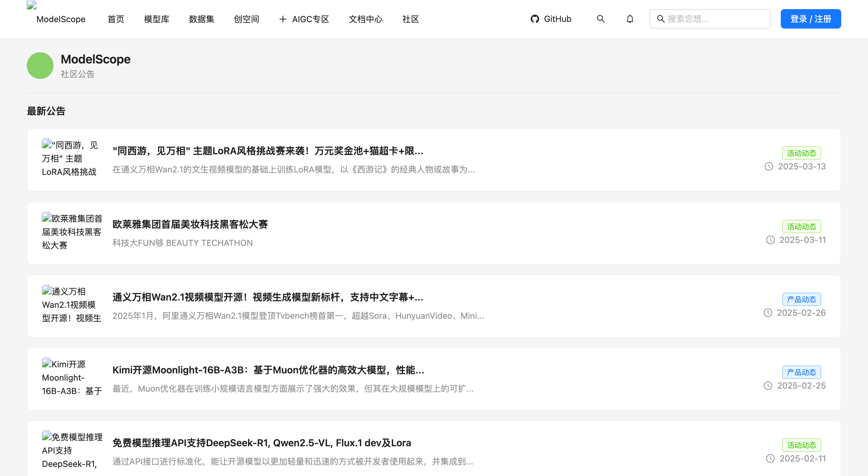Click thumbnail of 欧莱雅 hackathon announcement
Image resolution: width=868 pixels, height=476 pixels.
72,232
